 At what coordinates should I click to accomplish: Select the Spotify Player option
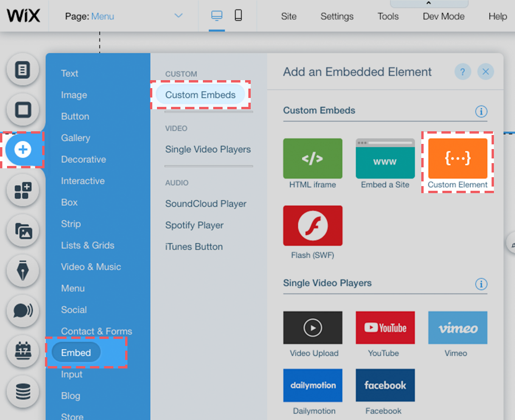point(194,225)
